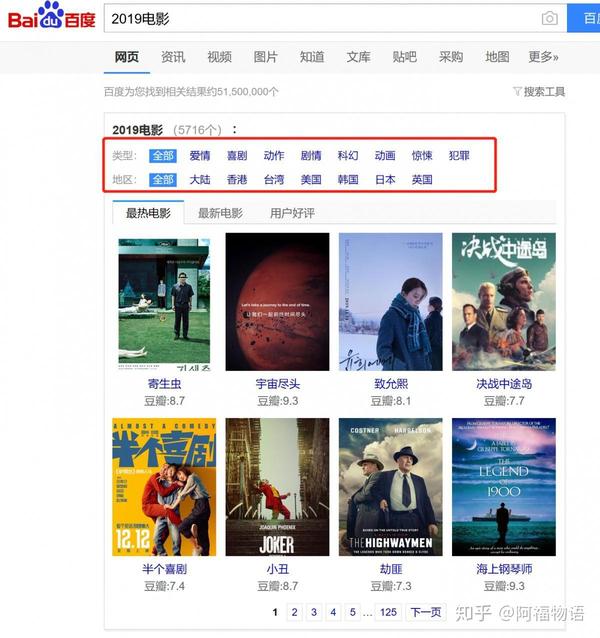Jump to results page 125

coord(388,612)
